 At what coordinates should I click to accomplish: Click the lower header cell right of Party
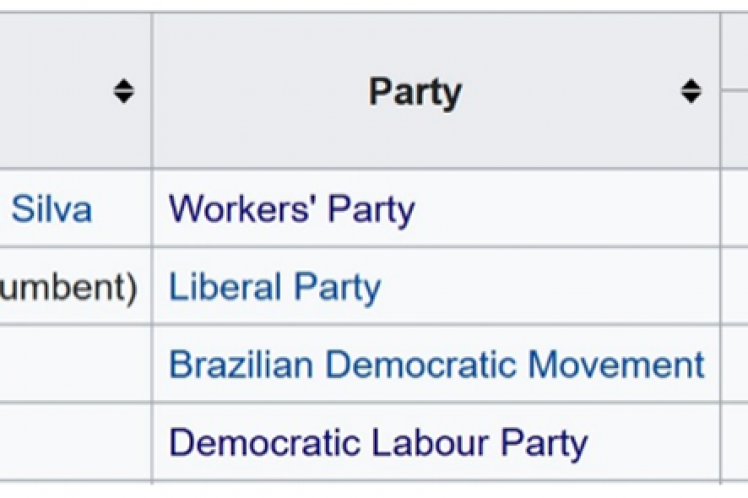[x=734, y=130]
